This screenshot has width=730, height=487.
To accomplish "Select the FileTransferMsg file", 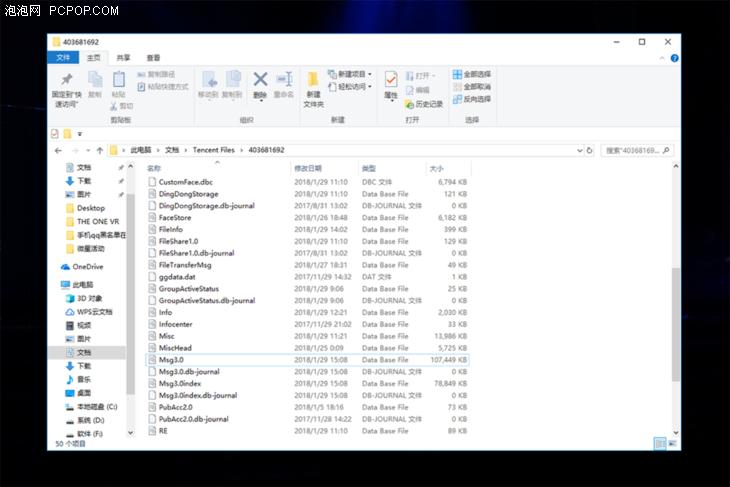I will pos(307,265).
